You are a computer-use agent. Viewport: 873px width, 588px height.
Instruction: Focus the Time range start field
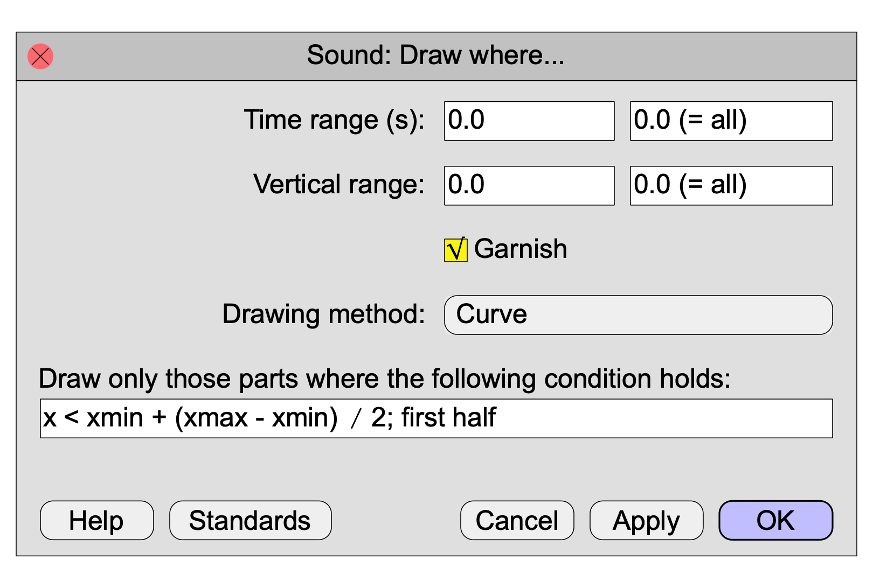click(x=529, y=121)
